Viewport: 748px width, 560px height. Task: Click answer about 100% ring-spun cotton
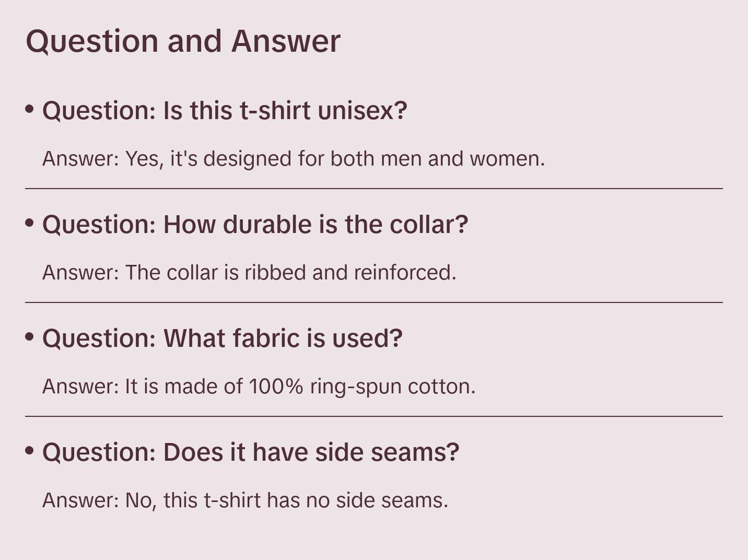(x=259, y=387)
